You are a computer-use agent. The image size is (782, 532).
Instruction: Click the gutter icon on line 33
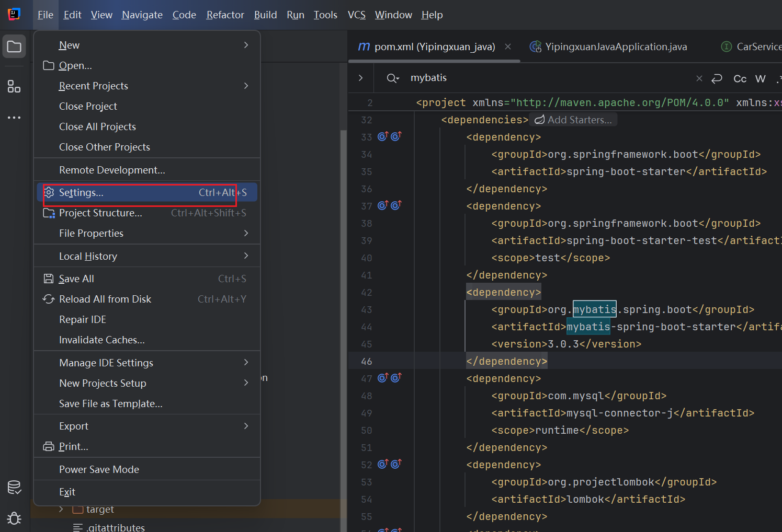pos(383,137)
